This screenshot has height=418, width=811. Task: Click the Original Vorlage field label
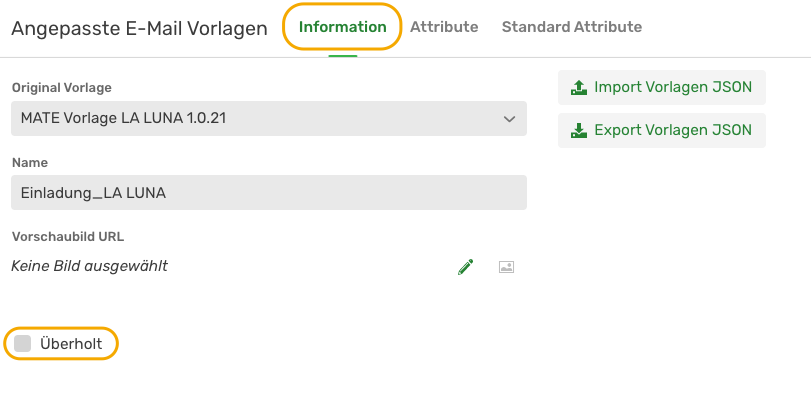click(x=62, y=88)
